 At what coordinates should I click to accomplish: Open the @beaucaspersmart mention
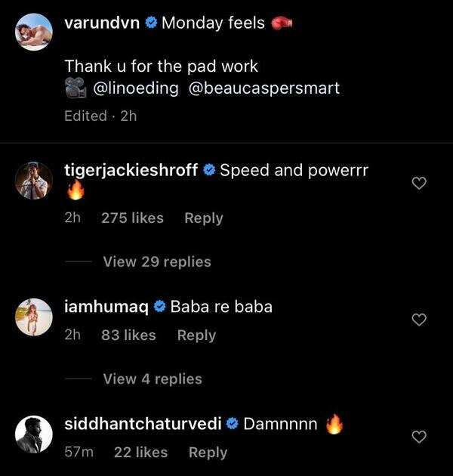(x=267, y=88)
